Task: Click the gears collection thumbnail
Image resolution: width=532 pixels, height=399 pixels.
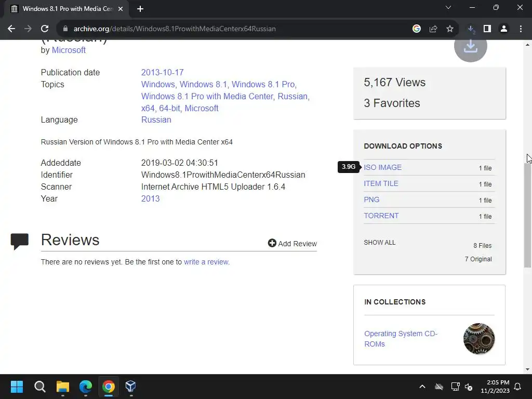Action: (x=478, y=339)
